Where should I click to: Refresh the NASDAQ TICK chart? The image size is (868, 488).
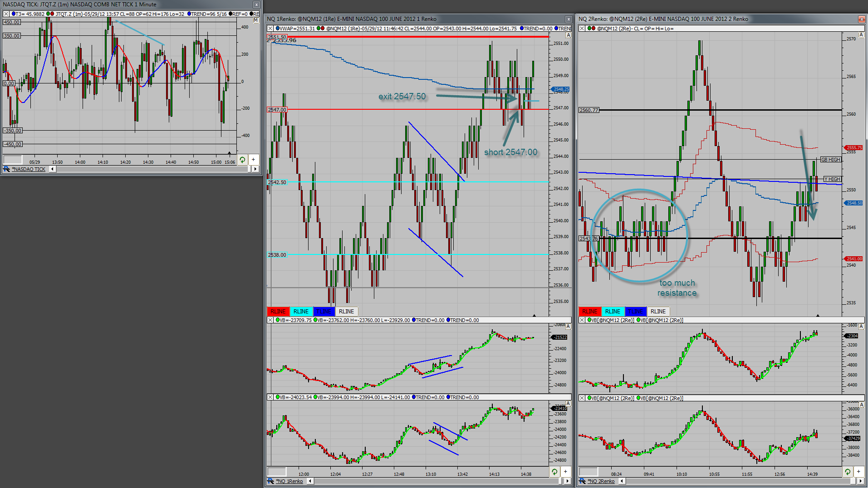tap(242, 159)
